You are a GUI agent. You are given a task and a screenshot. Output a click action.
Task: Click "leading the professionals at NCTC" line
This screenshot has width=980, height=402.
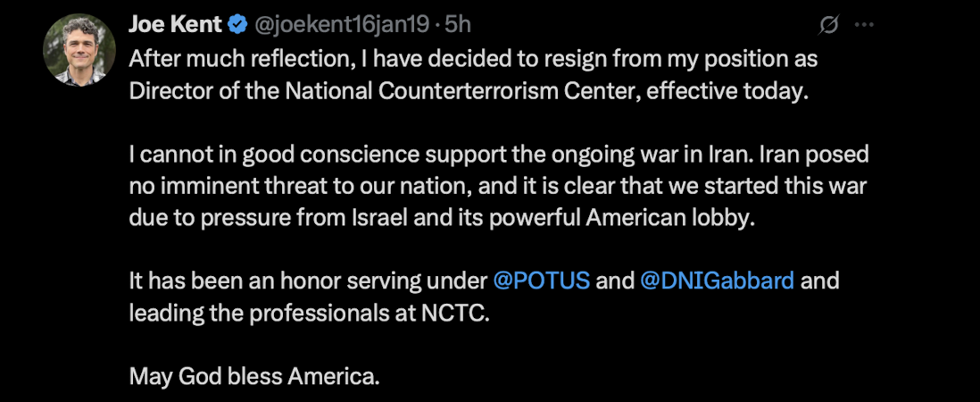coord(309,313)
